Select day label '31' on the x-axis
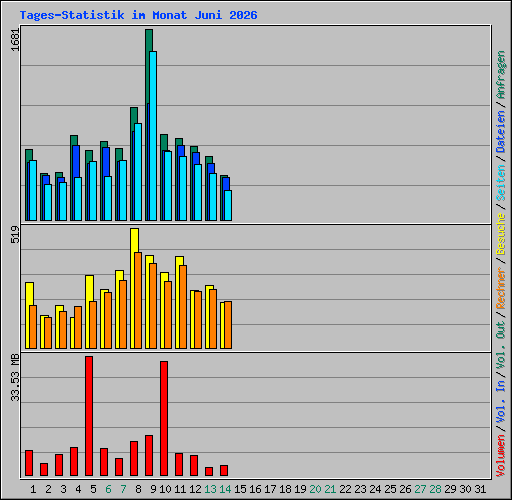512x500 pixels. 480,489
